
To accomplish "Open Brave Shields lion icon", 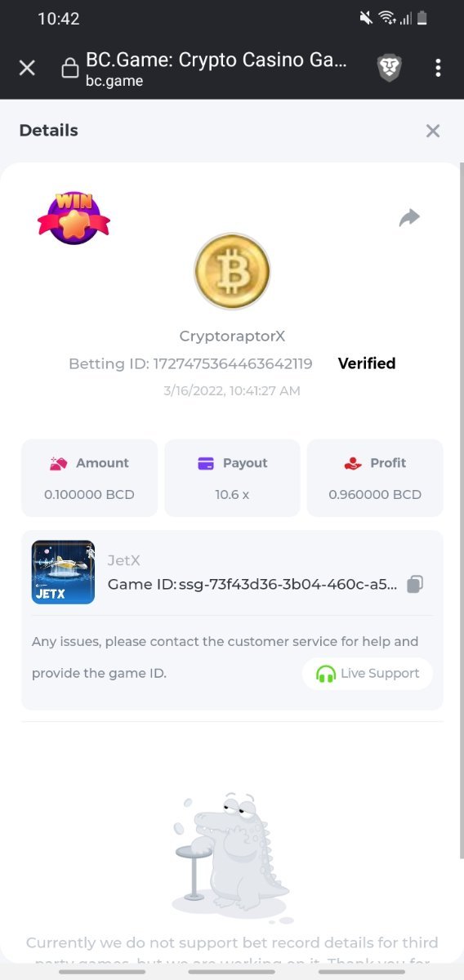I will point(389,68).
